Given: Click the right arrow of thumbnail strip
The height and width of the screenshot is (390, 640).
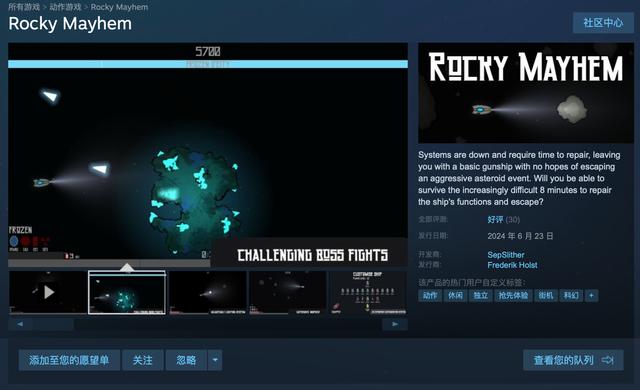Looking at the screenshot, I should point(395,324).
